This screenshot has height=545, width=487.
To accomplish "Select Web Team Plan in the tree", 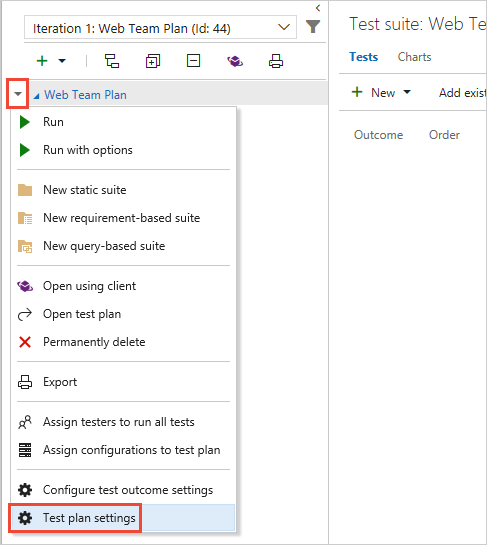I will pos(85,95).
